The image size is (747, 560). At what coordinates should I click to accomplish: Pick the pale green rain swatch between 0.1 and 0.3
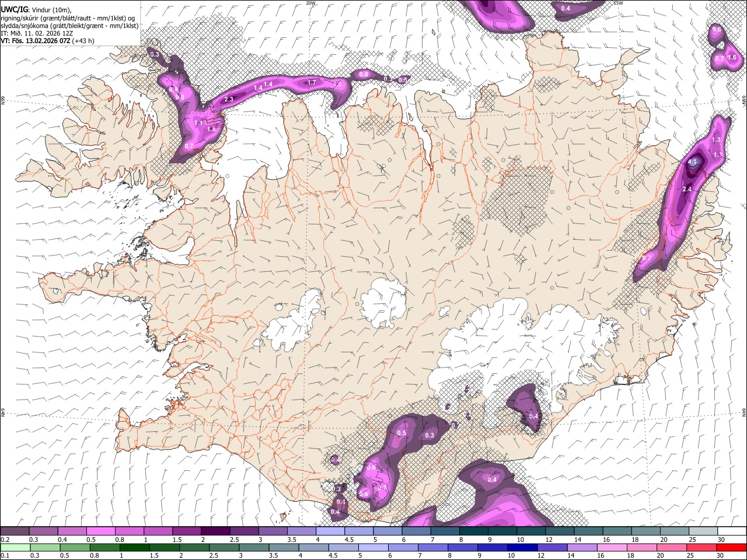pos(15,547)
